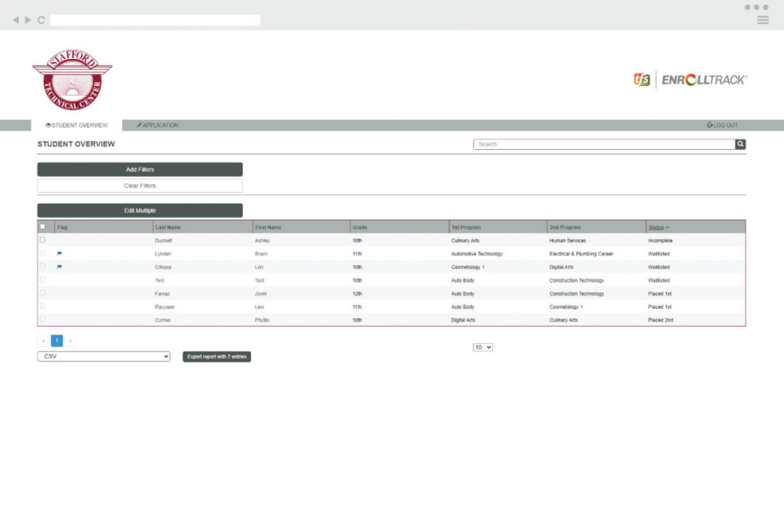Select the Student Overview tab
784x532 pixels.
tap(76, 125)
